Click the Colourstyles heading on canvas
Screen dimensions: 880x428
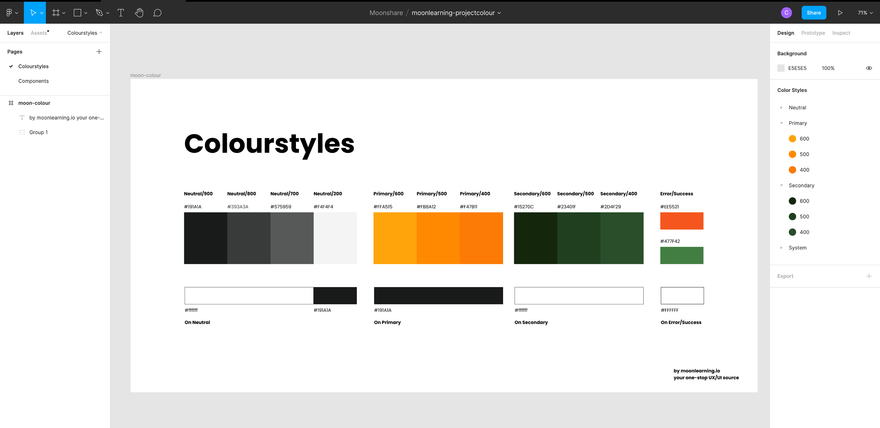269,145
